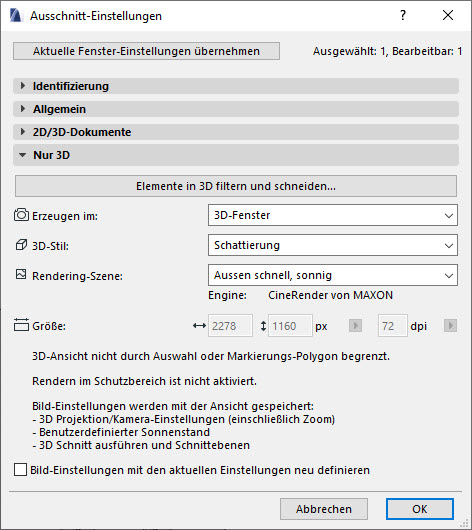This screenshot has width=472, height=530.
Task: Click the 3D-Stil cube icon
Action: point(21,245)
